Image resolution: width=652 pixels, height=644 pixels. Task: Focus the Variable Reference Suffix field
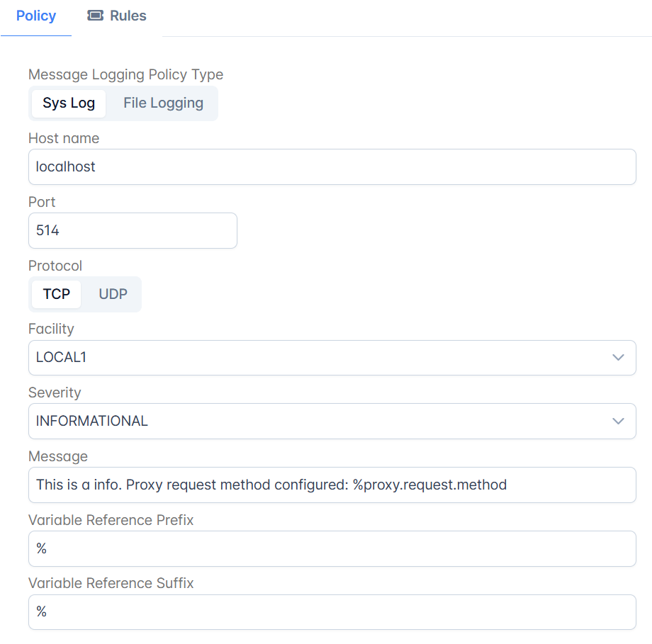tap(332, 612)
